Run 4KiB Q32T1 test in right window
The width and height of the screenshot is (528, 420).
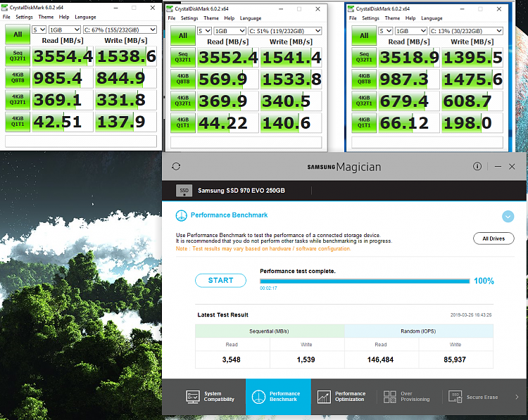(364, 101)
